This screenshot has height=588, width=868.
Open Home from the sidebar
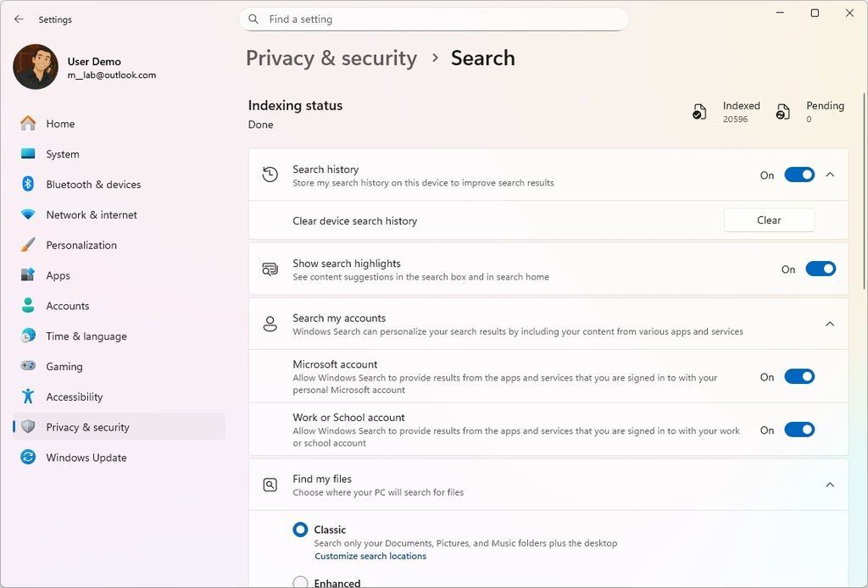pos(59,123)
